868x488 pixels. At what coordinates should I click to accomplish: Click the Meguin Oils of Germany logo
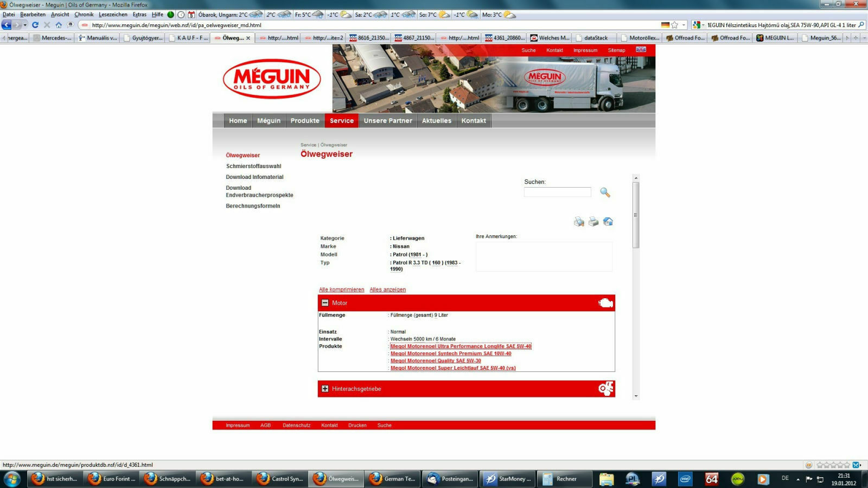(272, 79)
